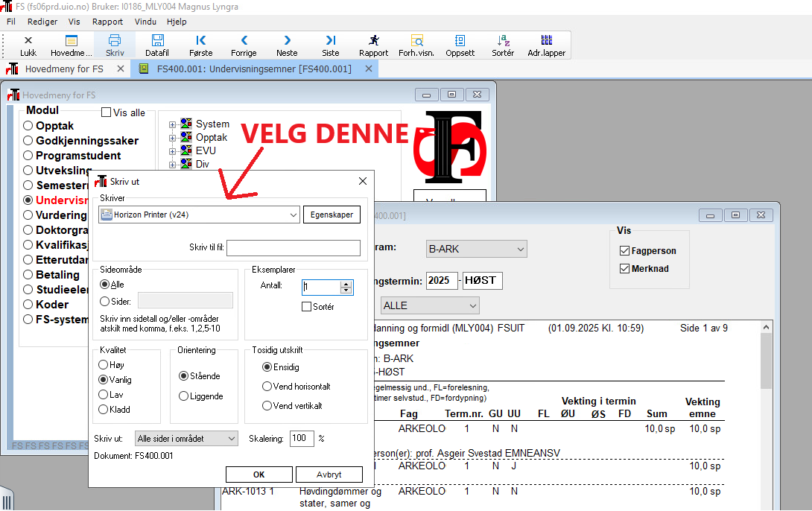This screenshot has height=511, width=812.
Task: Uncheck the Fagperson checkbox
Action: (x=625, y=251)
